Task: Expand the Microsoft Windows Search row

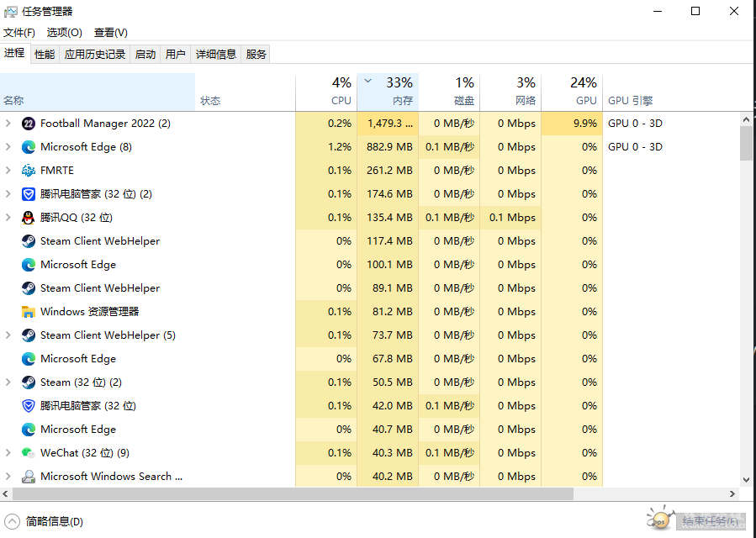Action: pyautogui.click(x=8, y=477)
